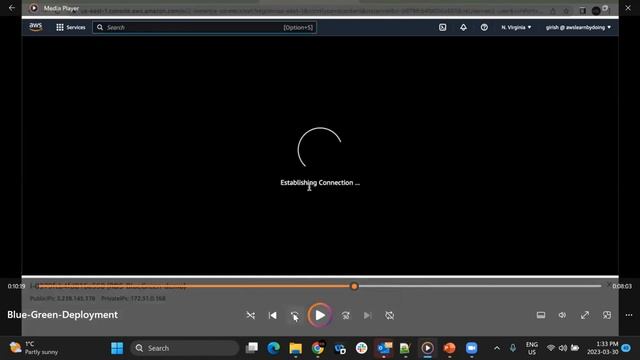This screenshot has height=360, width=640.
Task: Expand N. Virginia region dropdown
Action: (x=516, y=27)
